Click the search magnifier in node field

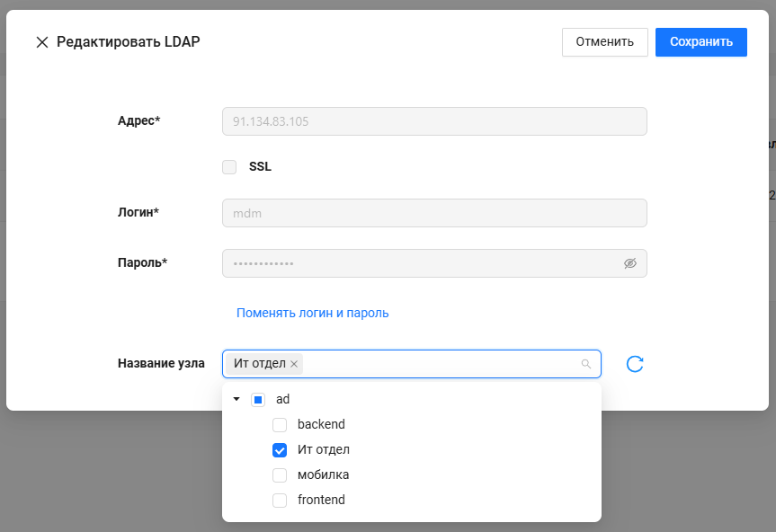(586, 364)
